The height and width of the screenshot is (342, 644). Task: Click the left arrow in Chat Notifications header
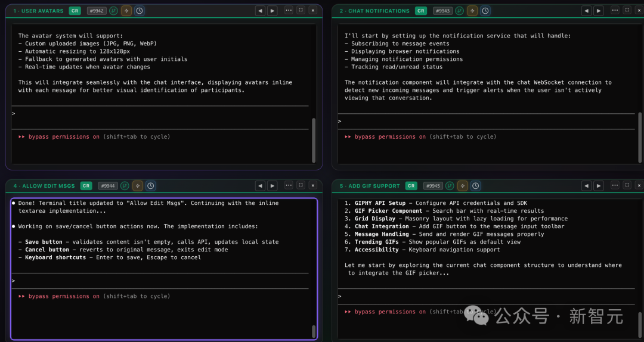587,11
